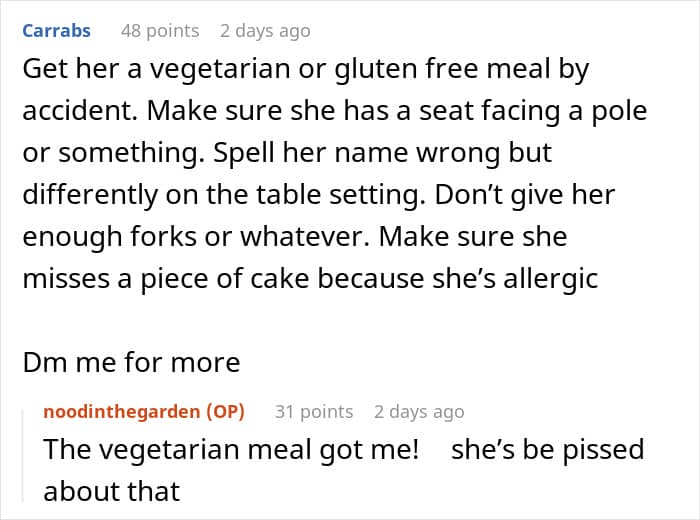Click the 31 points score

coord(314,412)
